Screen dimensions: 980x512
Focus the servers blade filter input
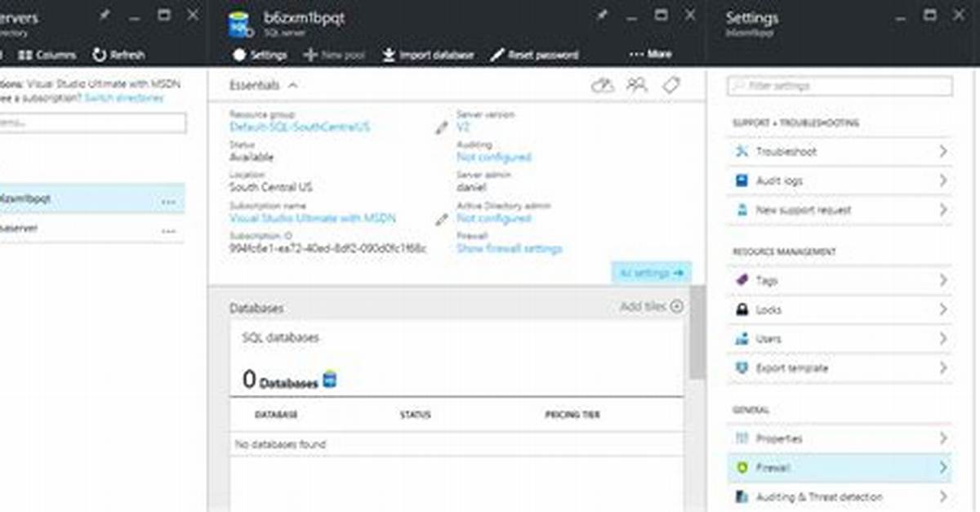pos(93,122)
